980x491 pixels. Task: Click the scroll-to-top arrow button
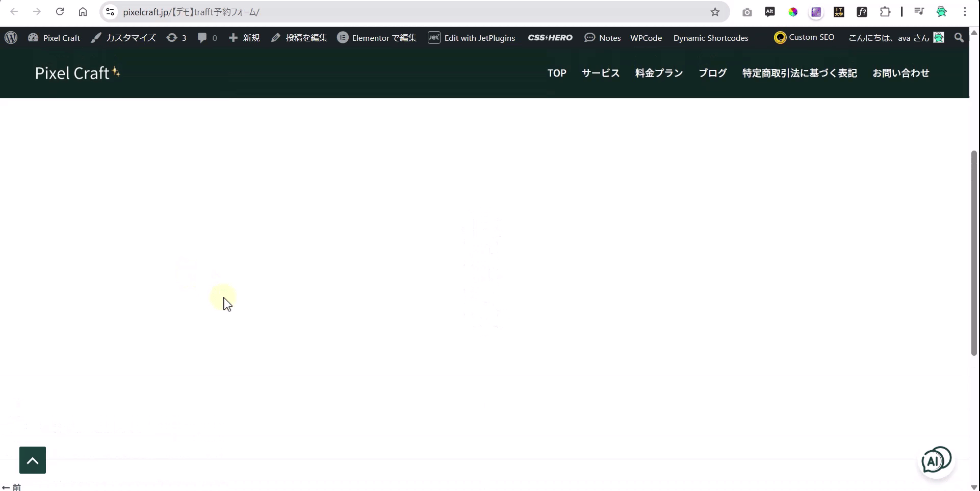33,460
